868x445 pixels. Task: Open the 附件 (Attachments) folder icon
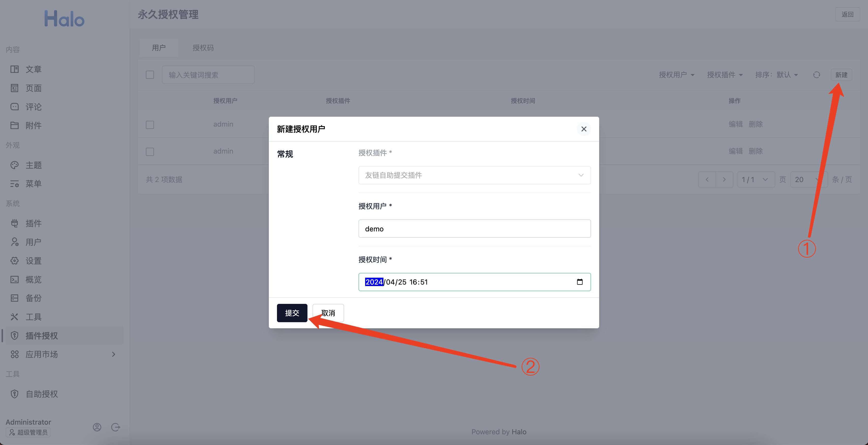click(14, 125)
